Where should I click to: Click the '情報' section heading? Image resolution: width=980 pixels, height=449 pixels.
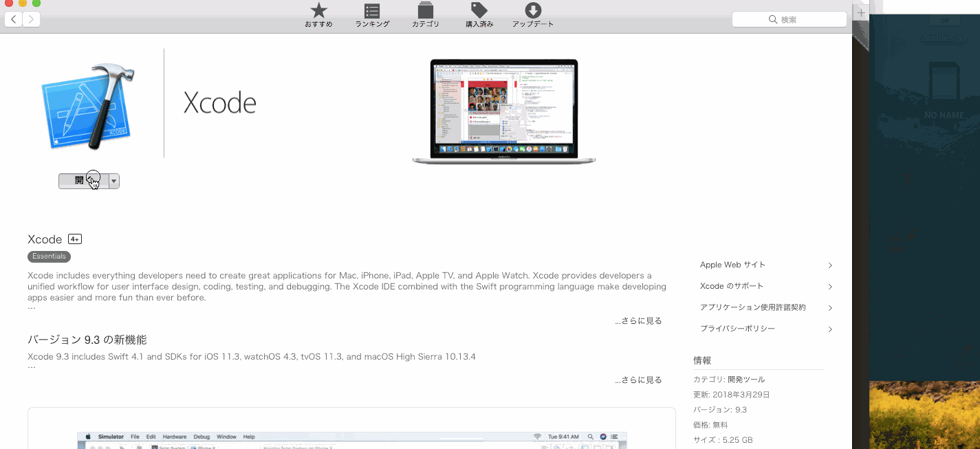click(702, 360)
